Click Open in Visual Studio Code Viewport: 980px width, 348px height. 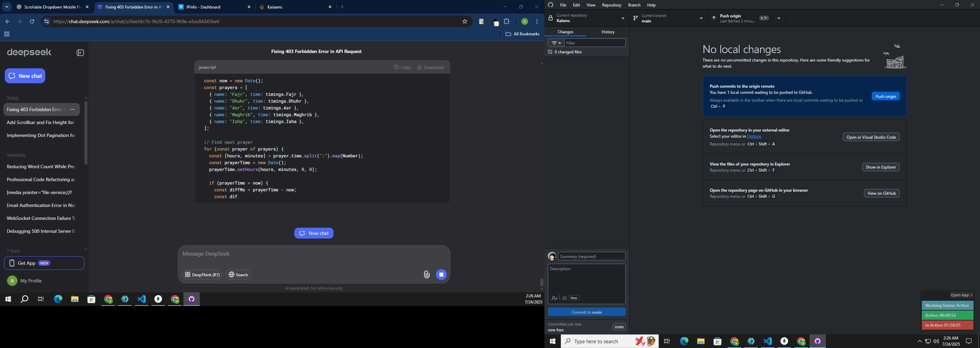[871, 137]
